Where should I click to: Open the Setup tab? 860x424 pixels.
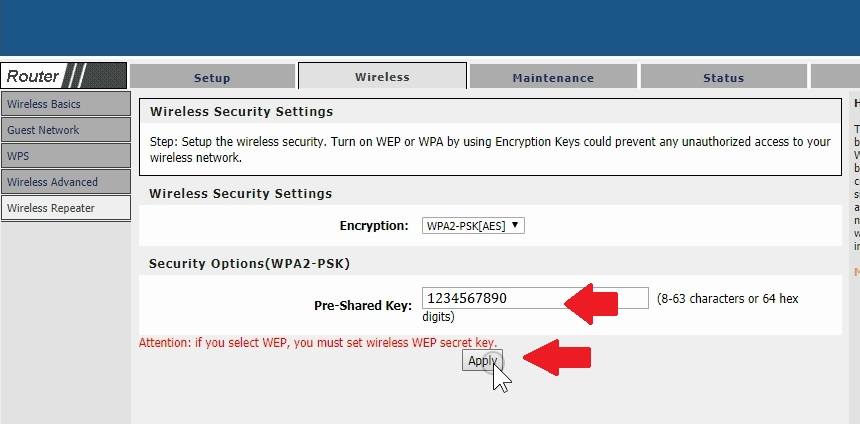212,77
